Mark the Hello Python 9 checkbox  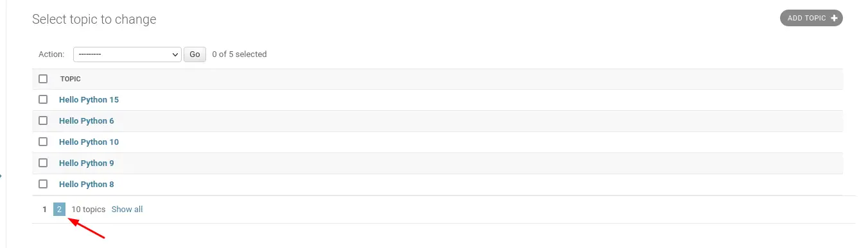click(43, 163)
